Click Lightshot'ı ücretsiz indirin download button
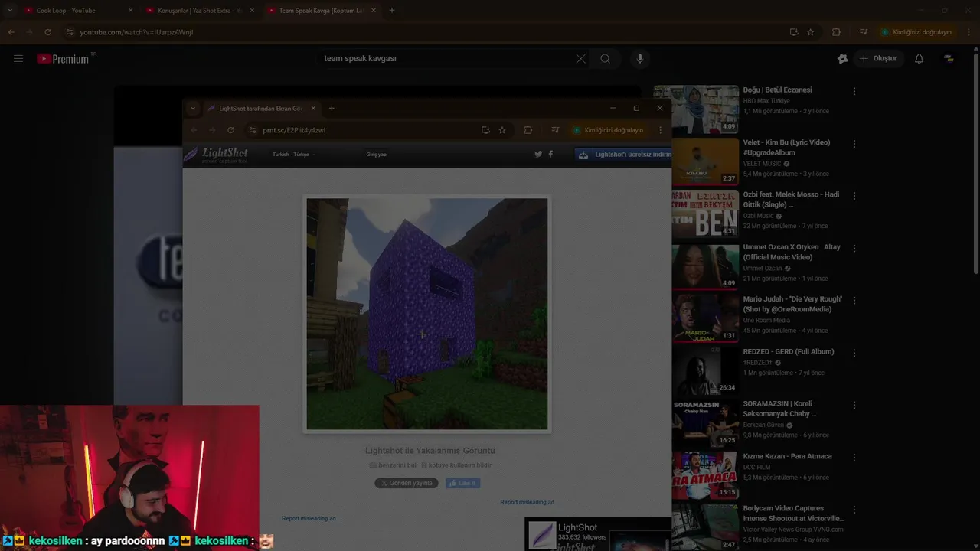The image size is (980, 551). (x=623, y=155)
